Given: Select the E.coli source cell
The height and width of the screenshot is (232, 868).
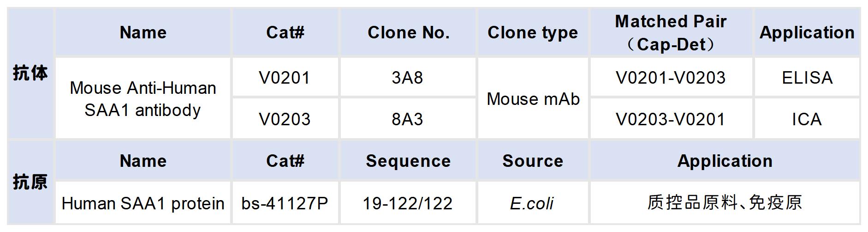Looking at the screenshot, I should click(x=532, y=203).
